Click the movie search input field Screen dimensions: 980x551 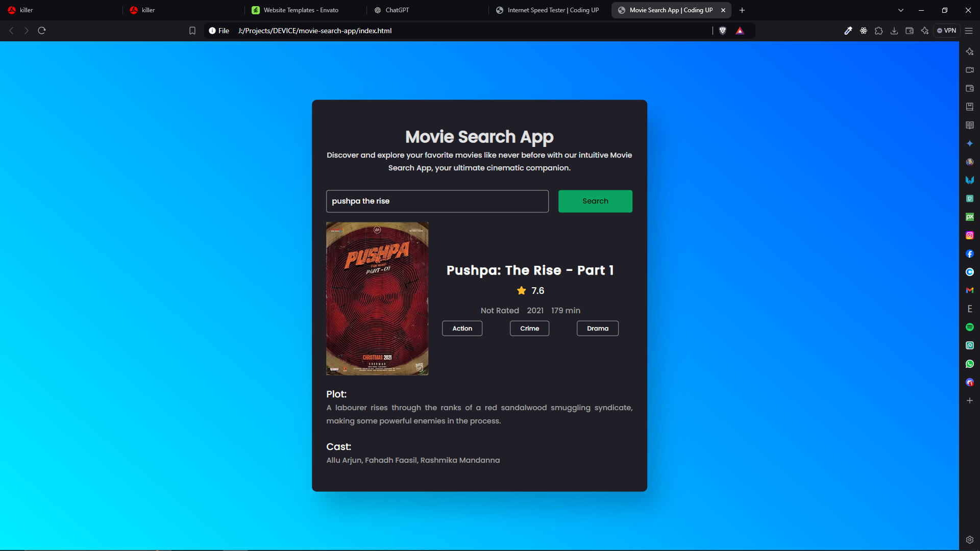(x=437, y=201)
